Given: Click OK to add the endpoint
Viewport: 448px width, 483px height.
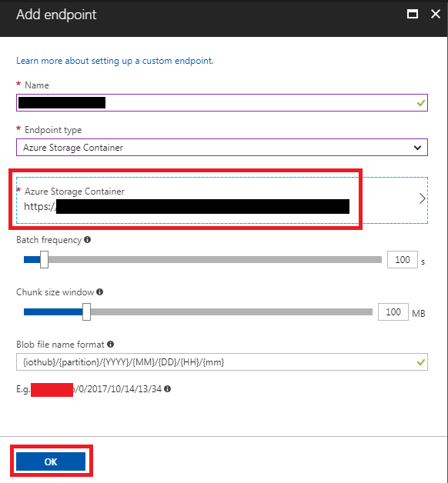Looking at the screenshot, I should click(x=51, y=461).
